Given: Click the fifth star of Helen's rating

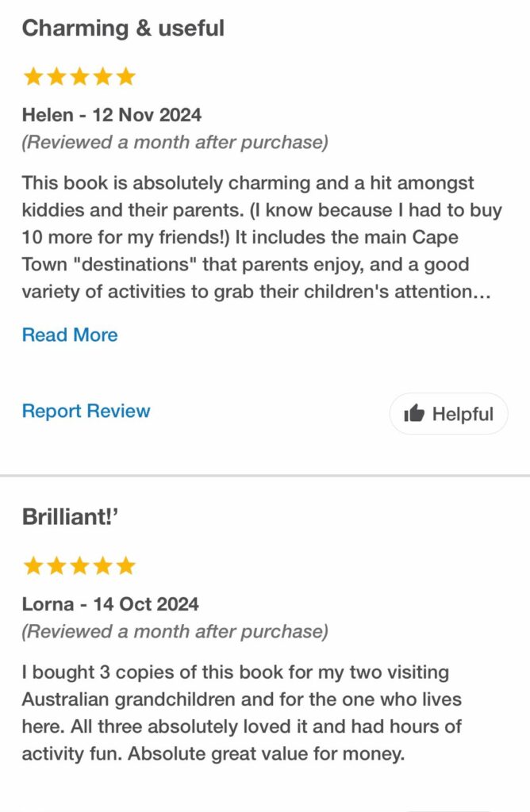Looking at the screenshot, I should click(125, 77).
